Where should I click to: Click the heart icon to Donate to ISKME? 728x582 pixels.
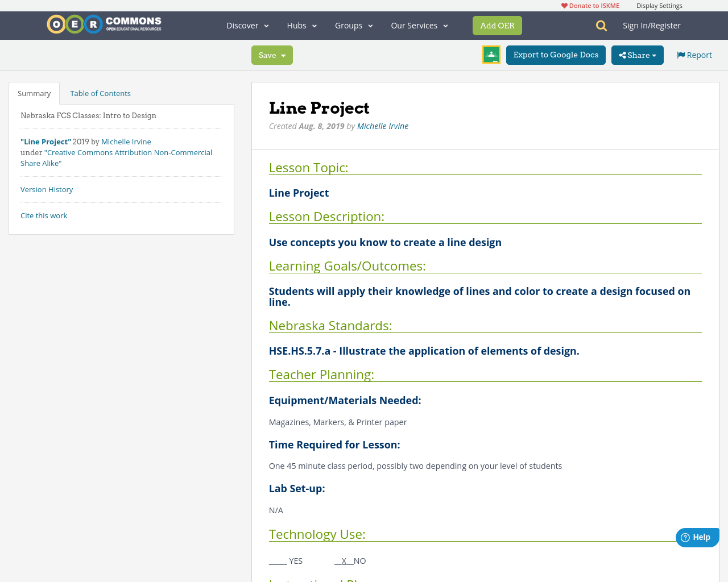pyautogui.click(x=564, y=5)
